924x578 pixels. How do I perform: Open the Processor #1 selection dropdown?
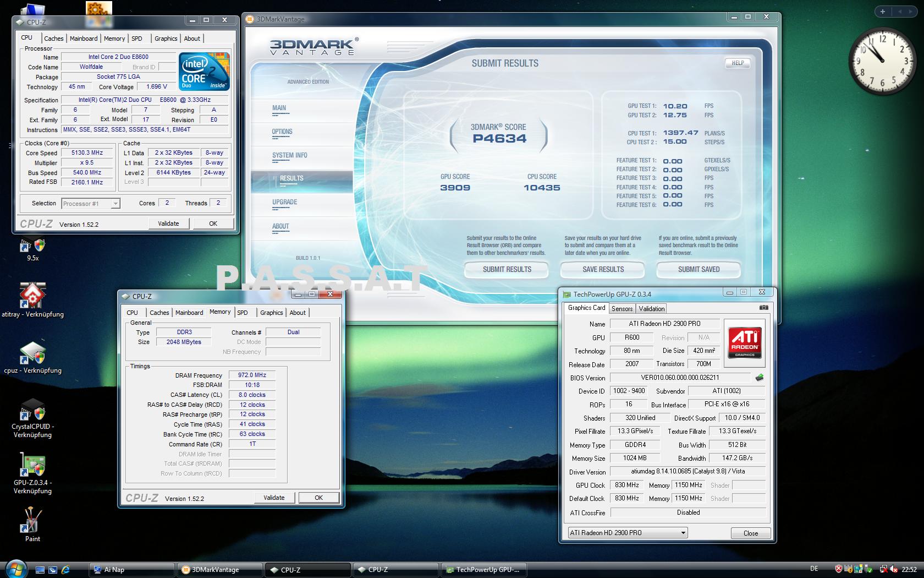click(91, 204)
